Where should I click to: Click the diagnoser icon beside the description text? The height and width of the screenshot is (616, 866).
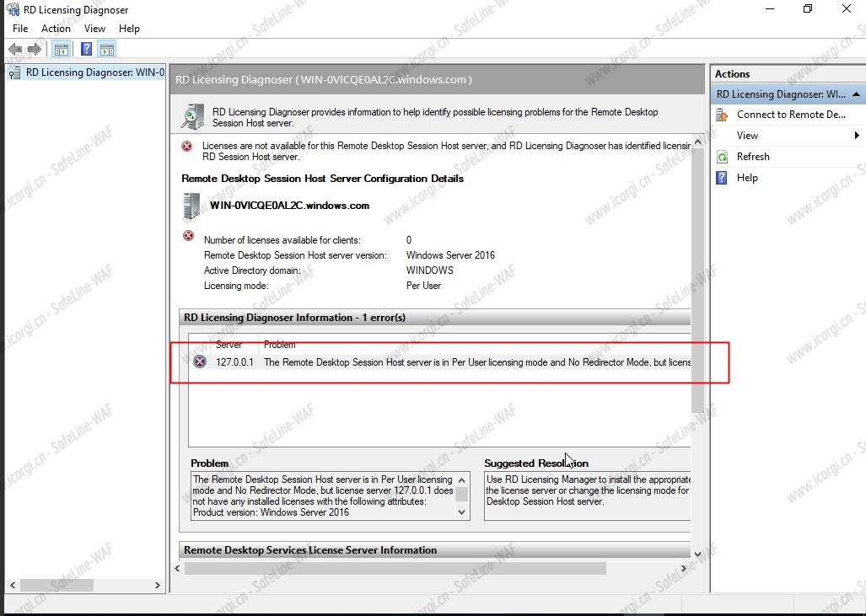tap(192, 116)
